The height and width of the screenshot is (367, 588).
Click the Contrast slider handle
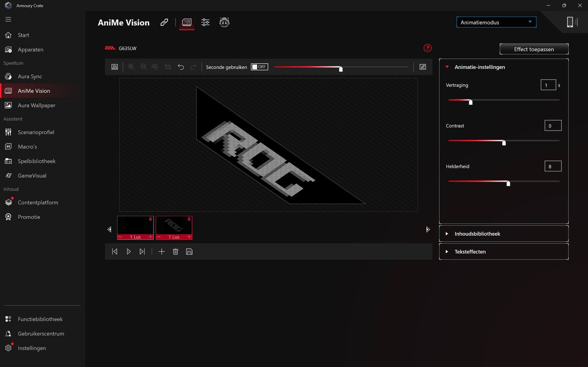pos(504,143)
